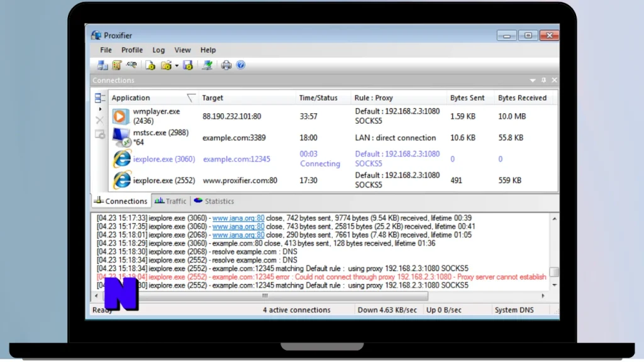Select wmplayer.exe (2436) connection row

click(333, 116)
